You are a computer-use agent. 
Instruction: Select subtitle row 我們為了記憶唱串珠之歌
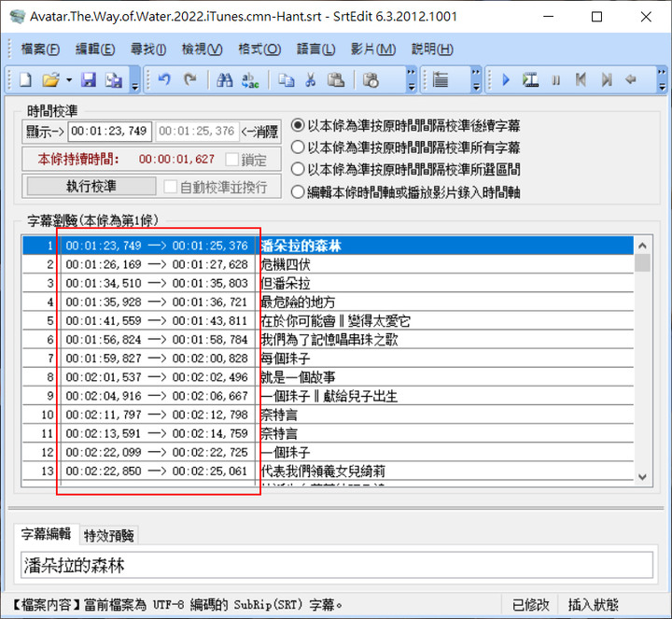(x=328, y=340)
